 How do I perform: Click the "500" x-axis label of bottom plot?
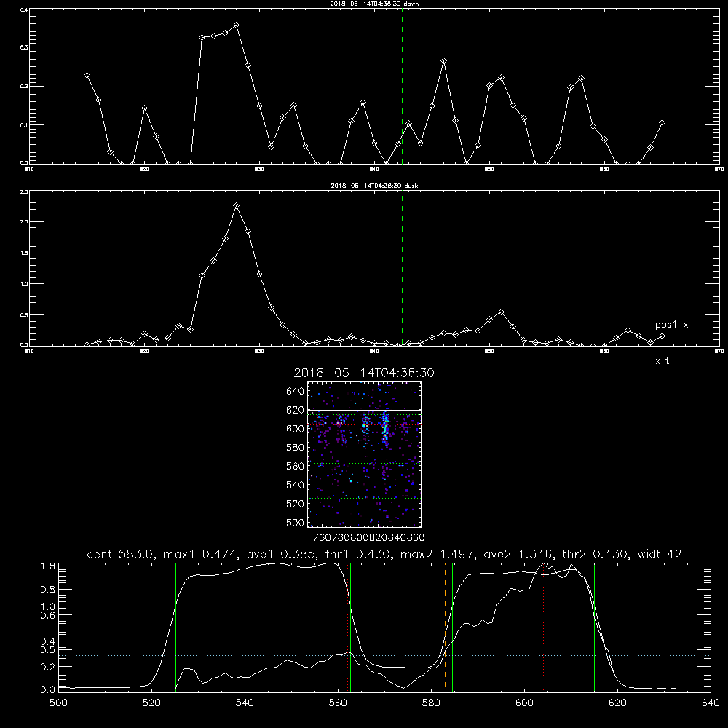tap(58, 703)
